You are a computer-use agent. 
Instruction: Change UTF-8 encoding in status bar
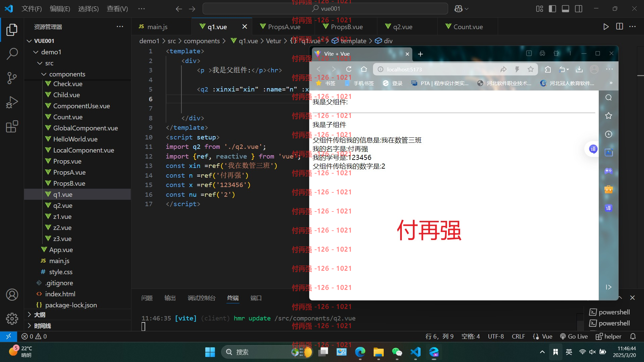(x=496, y=336)
